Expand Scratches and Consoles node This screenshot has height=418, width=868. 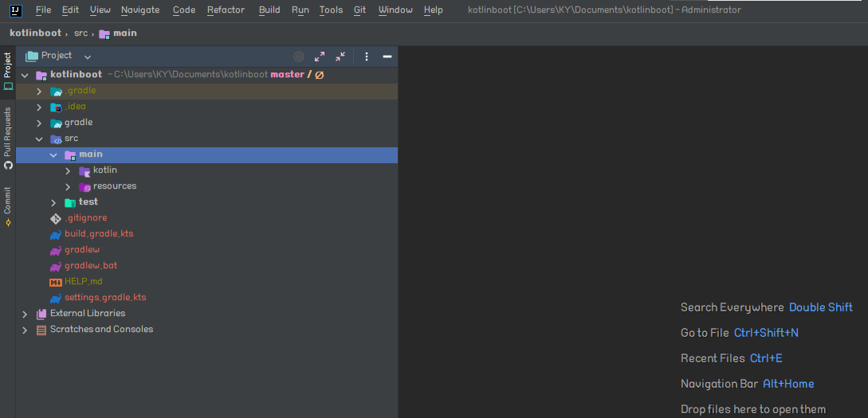click(x=25, y=330)
